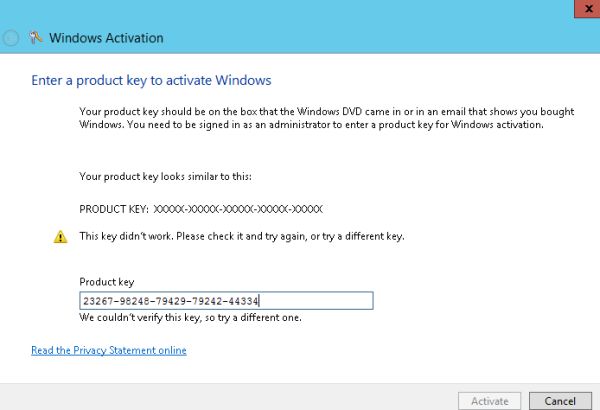Click the paragraph about the Windows DVD box
The height and width of the screenshot is (410, 600).
pyautogui.click(x=327, y=118)
